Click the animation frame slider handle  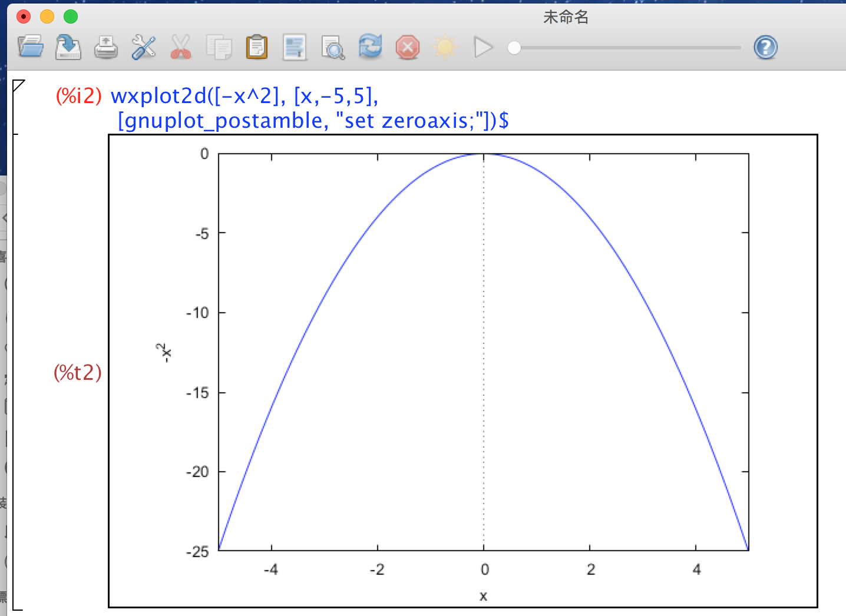(514, 48)
